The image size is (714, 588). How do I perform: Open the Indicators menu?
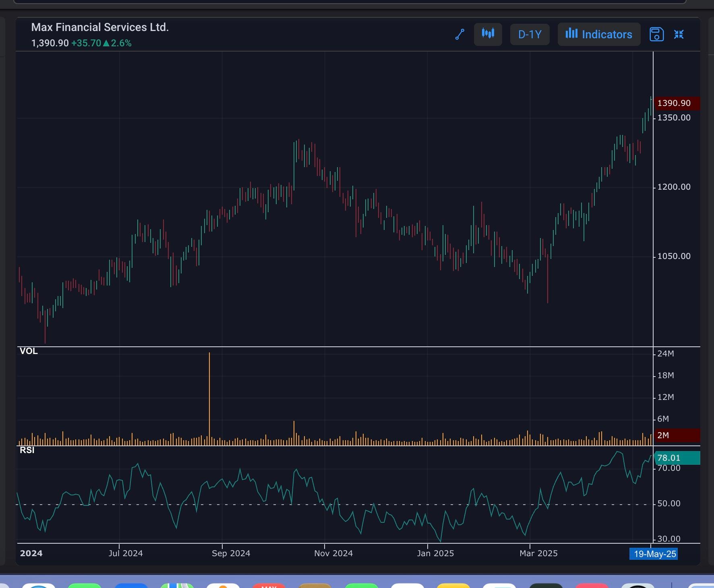pyautogui.click(x=599, y=34)
